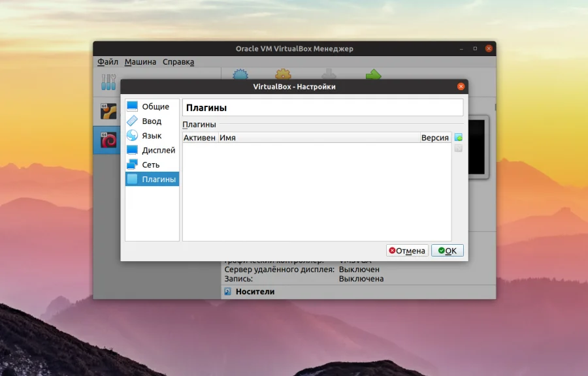Image resolution: width=588 pixels, height=376 pixels.
Task: Click the blue gear toolbar icon
Action: pos(241,75)
